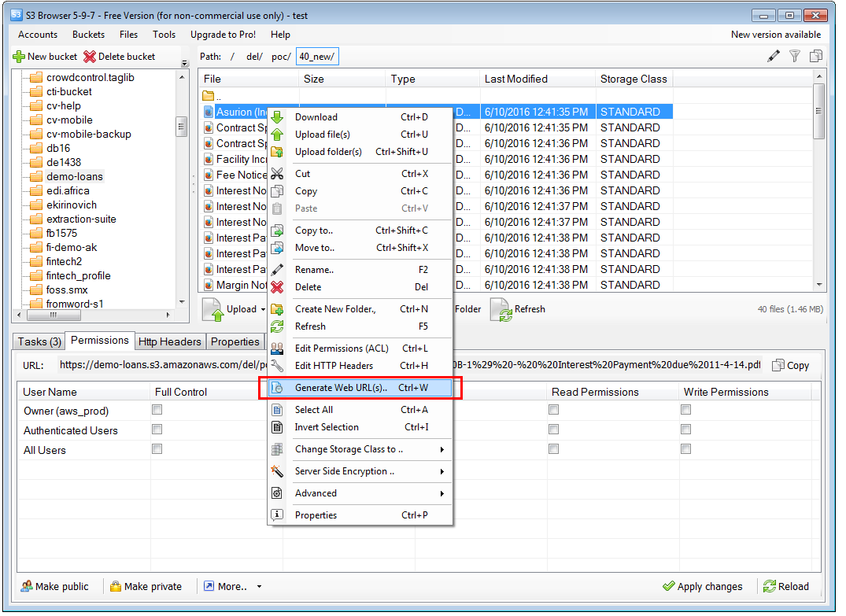Click the Make private lock icon
The height and width of the screenshot is (616, 846).
click(x=116, y=586)
